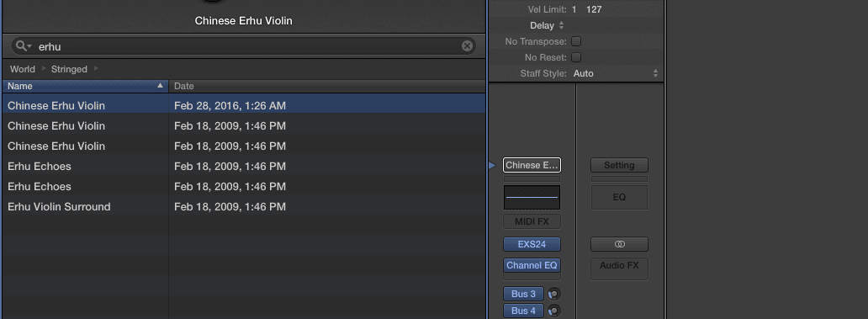Toggle the stereo link format button
The image size is (868, 319).
(x=619, y=244)
